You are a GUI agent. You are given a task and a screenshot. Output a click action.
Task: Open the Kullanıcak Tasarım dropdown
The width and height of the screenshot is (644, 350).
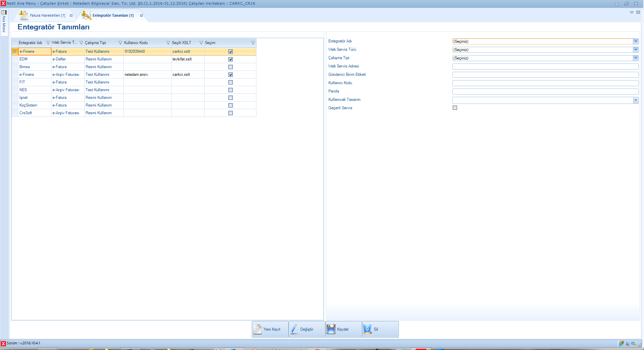[636, 100]
